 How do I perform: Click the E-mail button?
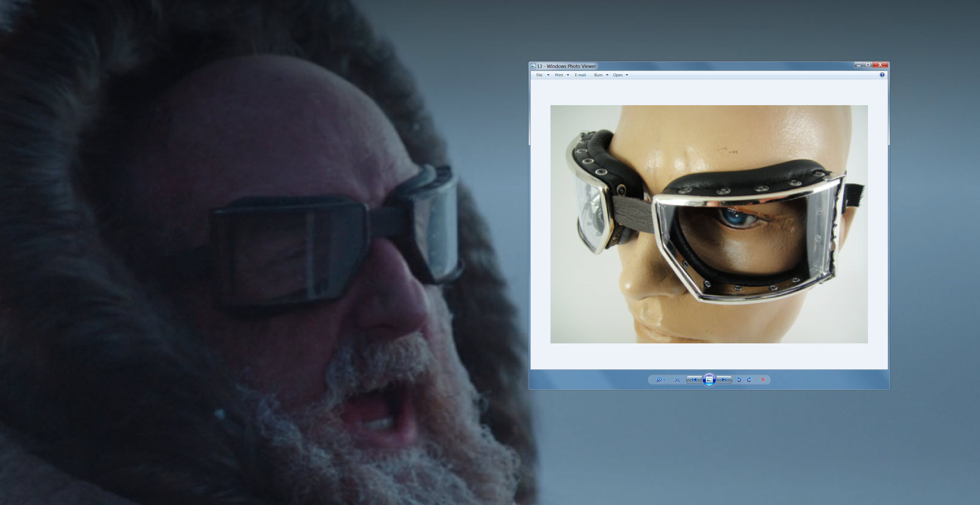(x=580, y=75)
